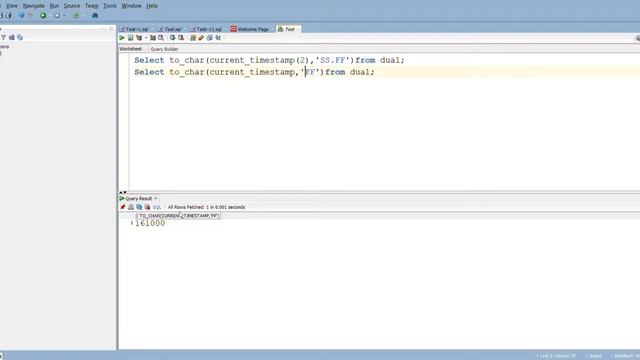640x360 pixels.
Task: Click the SQL Tuning Advisor icon
Action: point(161,38)
